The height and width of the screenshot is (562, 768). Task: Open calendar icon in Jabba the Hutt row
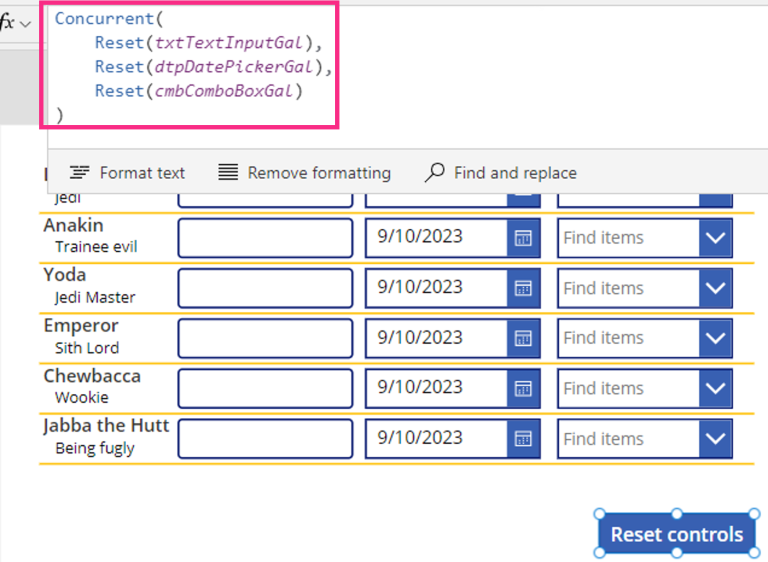523,439
